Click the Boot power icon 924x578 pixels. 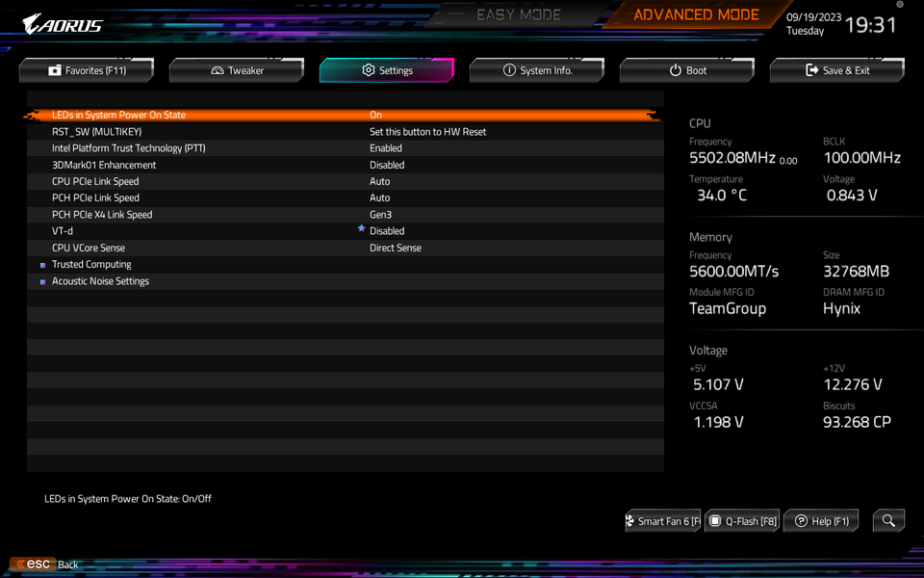[x=676, y=69]
